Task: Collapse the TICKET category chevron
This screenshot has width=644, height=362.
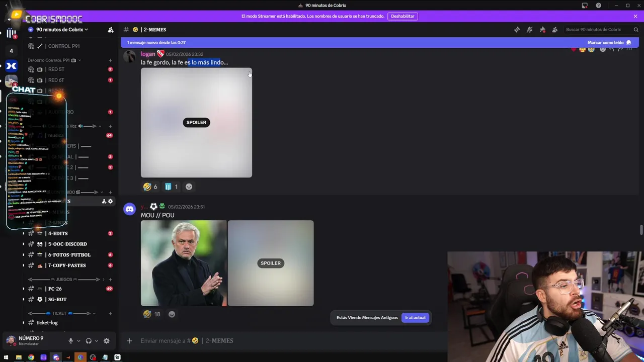Action: pyautogui.click(x=95, y=314)
